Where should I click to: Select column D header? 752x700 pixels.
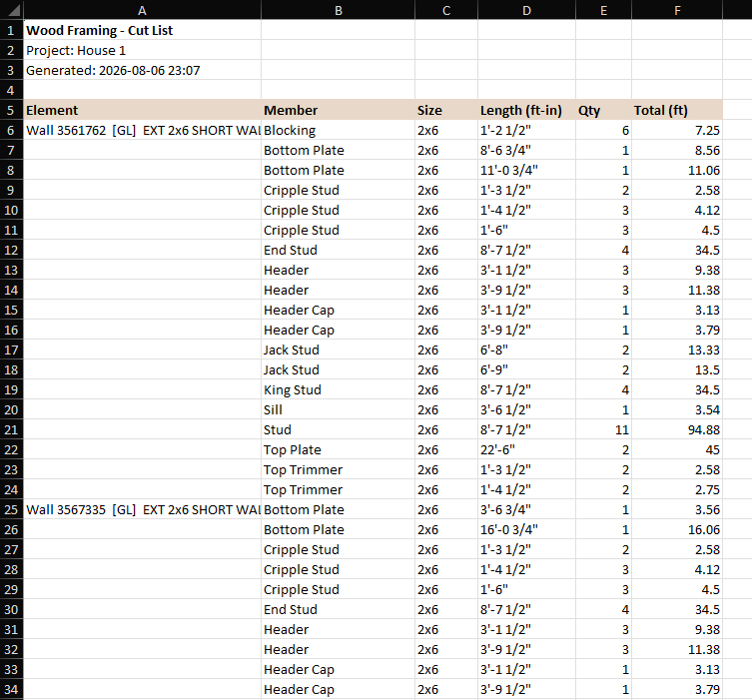(x=526, y=10)
